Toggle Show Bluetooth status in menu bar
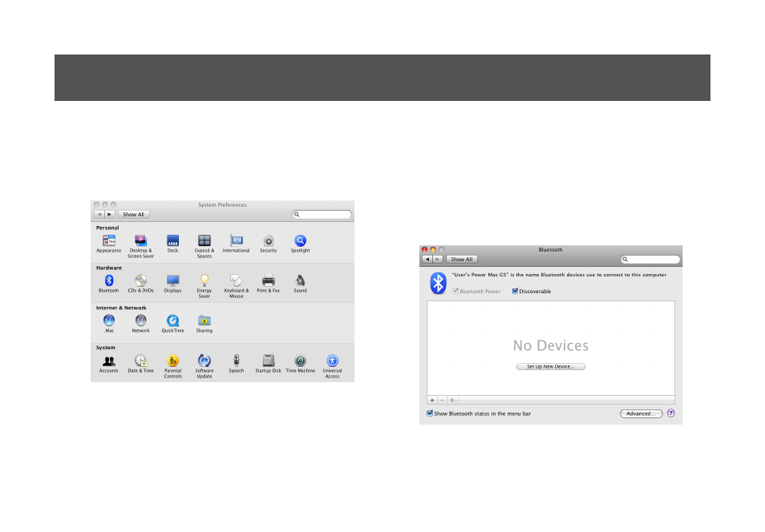This screenshot has height=532, width=765. [x=430, y=413]
